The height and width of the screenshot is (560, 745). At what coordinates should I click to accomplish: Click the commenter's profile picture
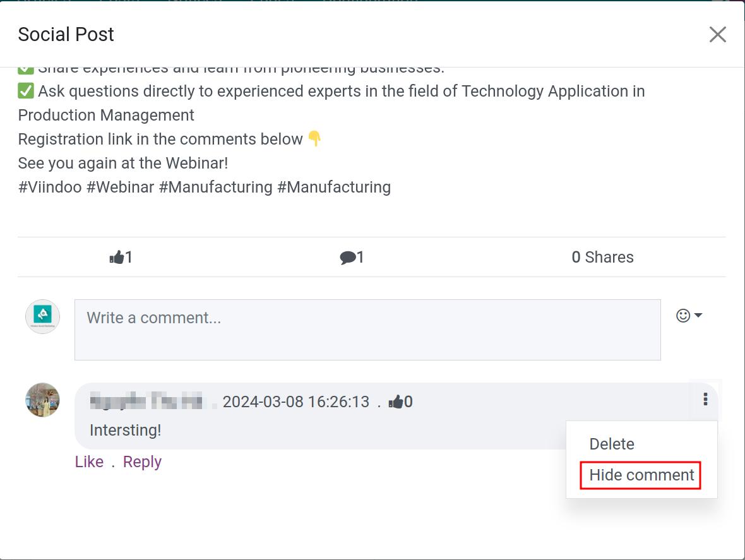coord(42,400)
